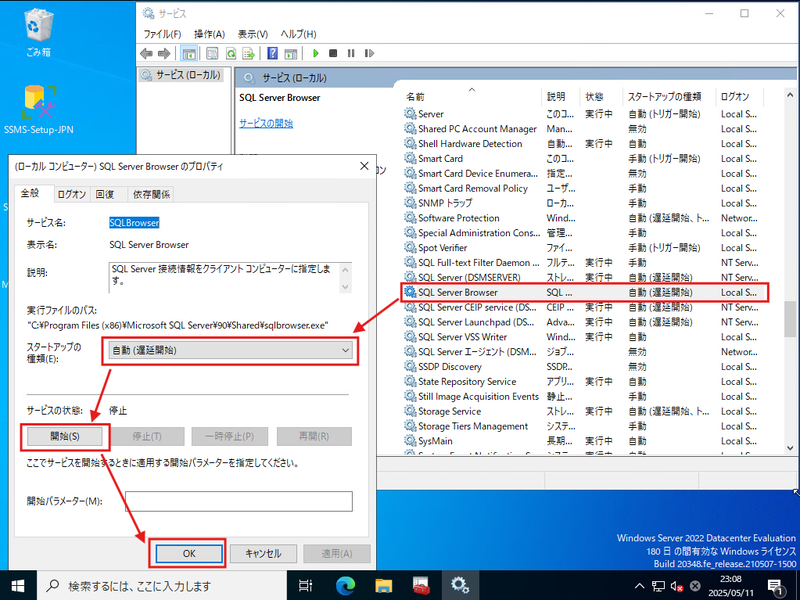This screenshot has width=800, height=600.
Task: Open the notification center icon
Action: 776,586
